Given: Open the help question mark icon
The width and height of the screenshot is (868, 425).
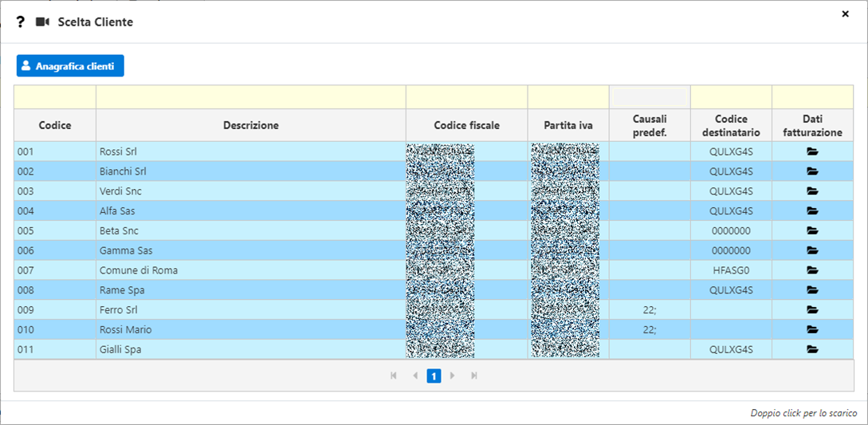Looking at the screenshot, I should 21,22.
